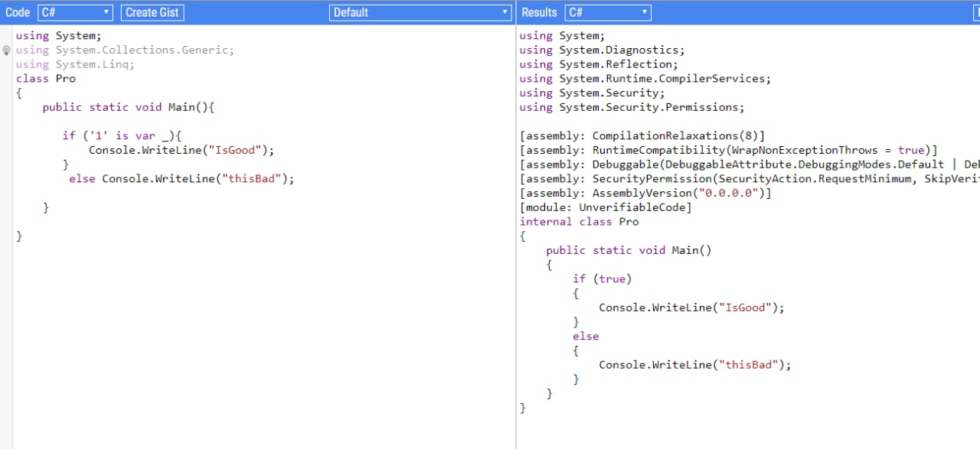
Task: Click the Code panel label
Action: pyautogui.click(x=18, y=12)
